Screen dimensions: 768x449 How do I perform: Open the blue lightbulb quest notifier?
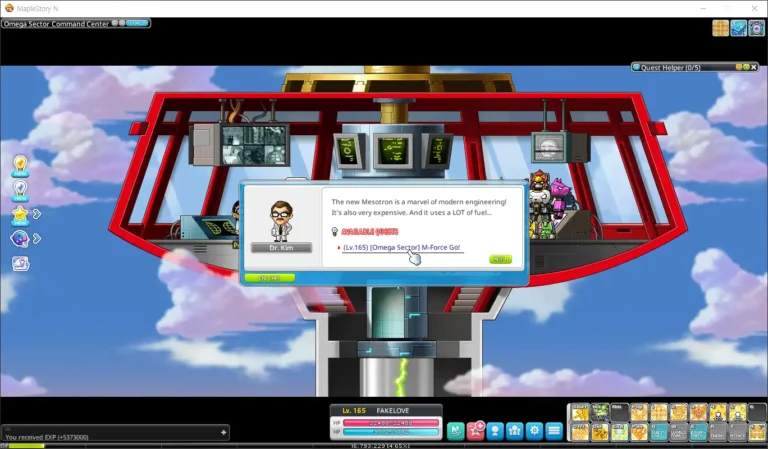20,190
